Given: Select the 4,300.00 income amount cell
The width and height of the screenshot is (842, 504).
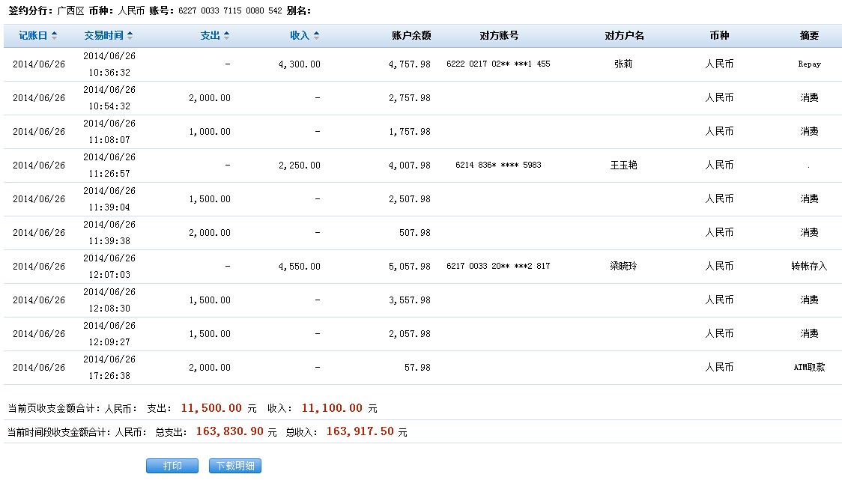Looking at the screenshot, I should click(x=299, y=64).
